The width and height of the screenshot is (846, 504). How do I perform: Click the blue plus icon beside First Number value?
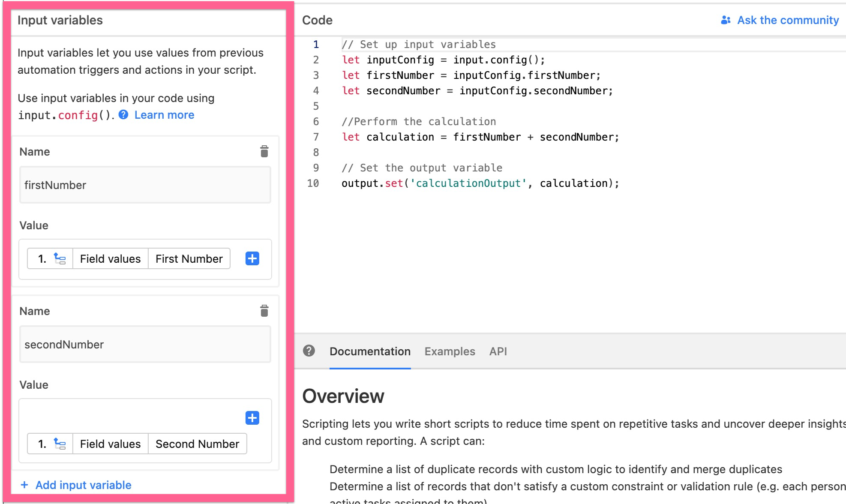coord(252,258)
